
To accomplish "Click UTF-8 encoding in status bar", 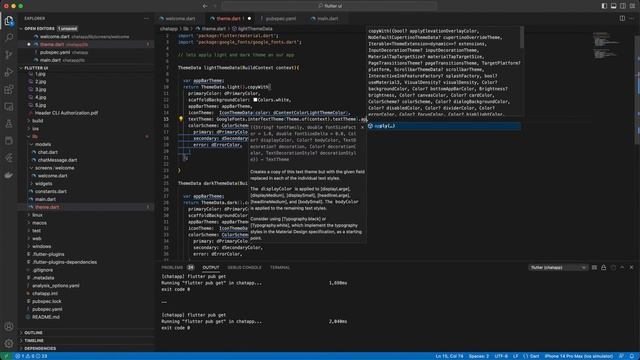I will pyautogui.click(x=501, y=356).
